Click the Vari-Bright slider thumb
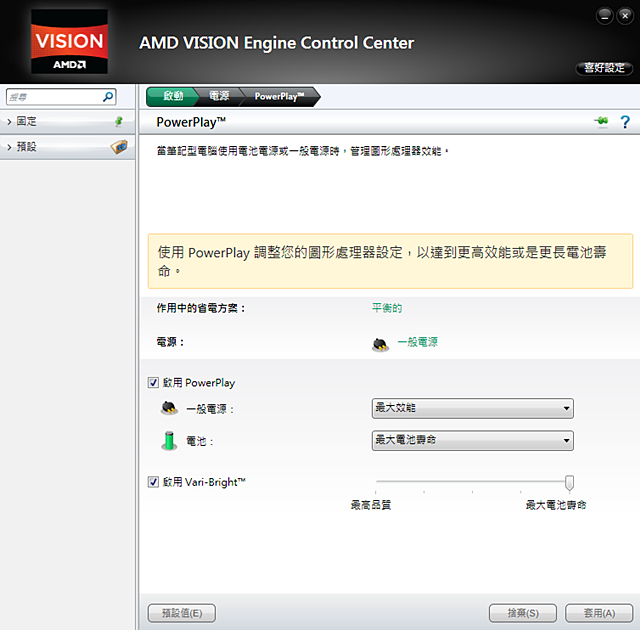The height and width of the screenshot is (630, 640). click(569, 483)
